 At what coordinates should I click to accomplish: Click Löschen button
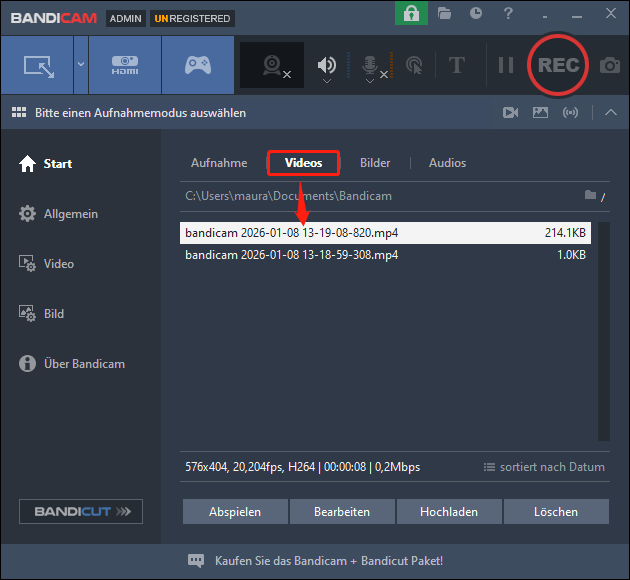556,512
